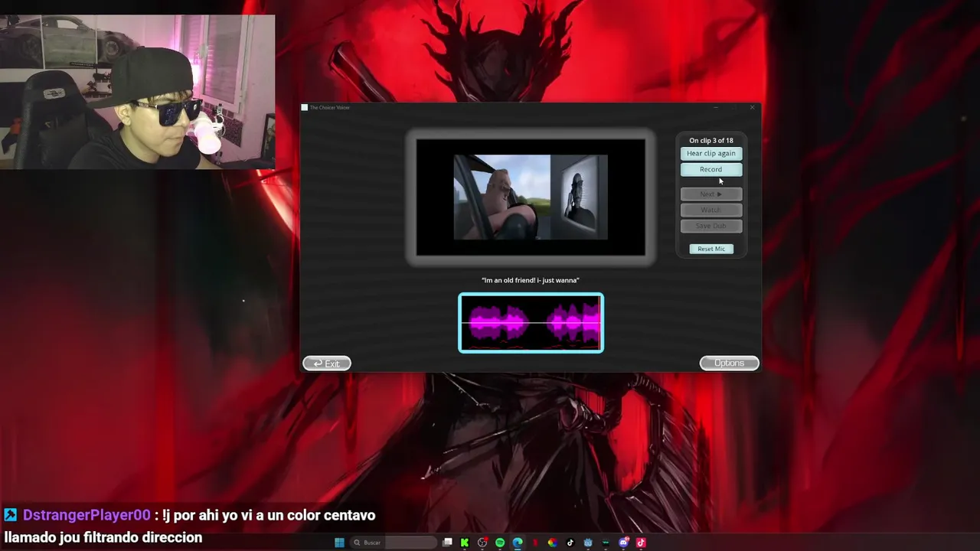This screenshot has height=551, width=980.
Task: Click the Hear clip again button
Action: coord(711,153)
